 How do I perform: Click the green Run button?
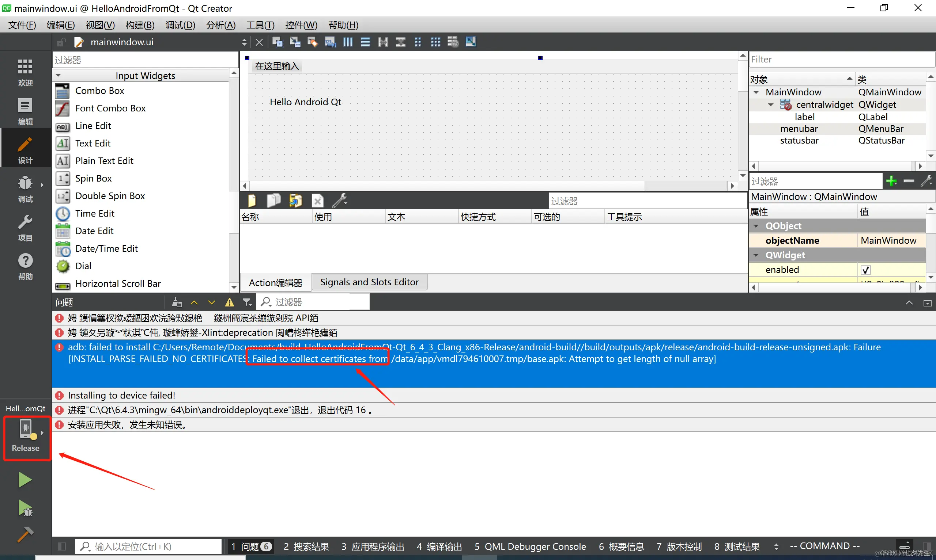tap(25, 480)
